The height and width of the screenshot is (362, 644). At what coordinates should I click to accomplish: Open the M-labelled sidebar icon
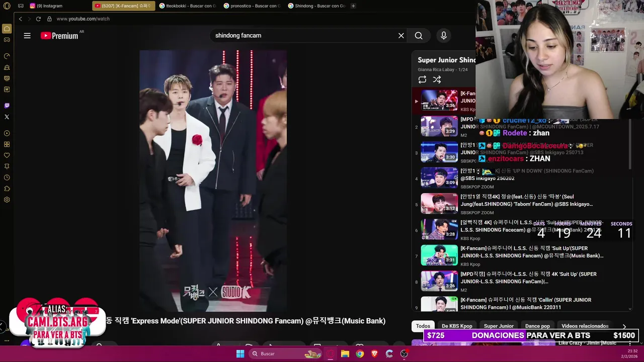(x=7, y=89)
